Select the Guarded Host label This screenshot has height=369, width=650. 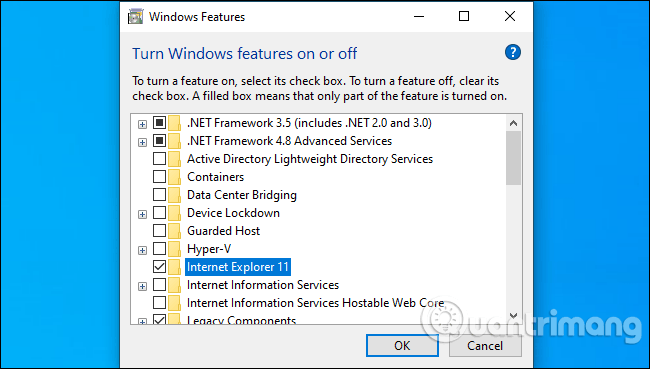coord(224,231)
